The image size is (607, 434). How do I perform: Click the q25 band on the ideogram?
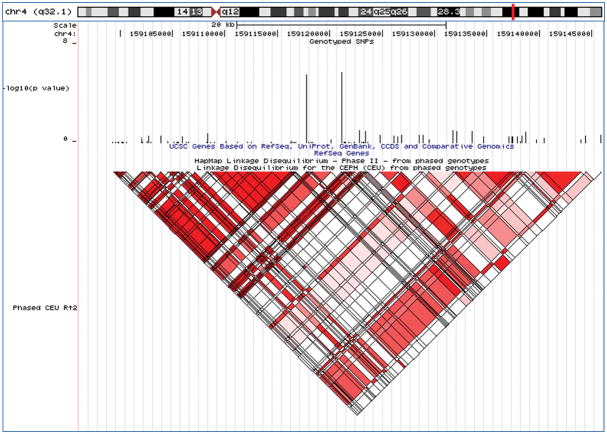pos(382,12)
